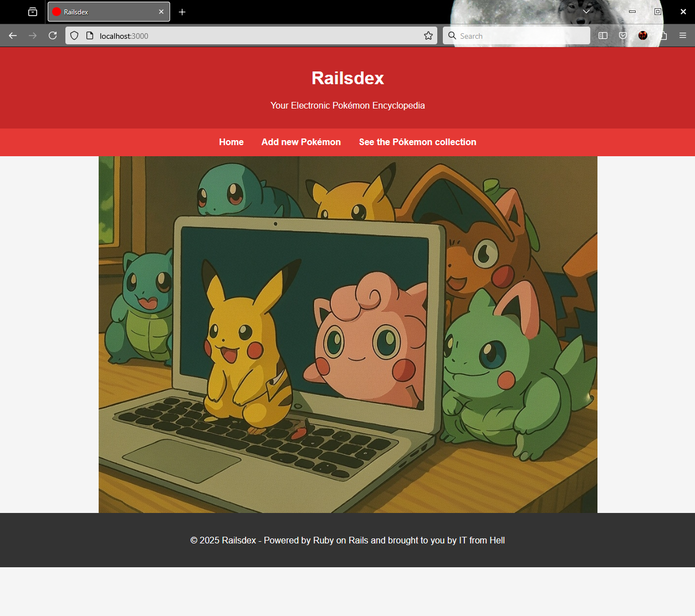Open the Extensions puzzle icon

click(663, 35)
